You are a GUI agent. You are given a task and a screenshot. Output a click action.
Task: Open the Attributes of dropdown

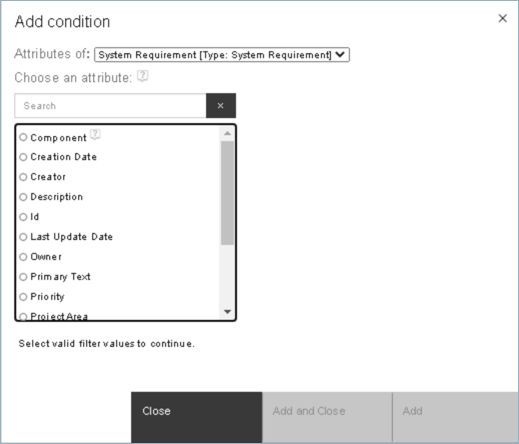tap(222, 55)
